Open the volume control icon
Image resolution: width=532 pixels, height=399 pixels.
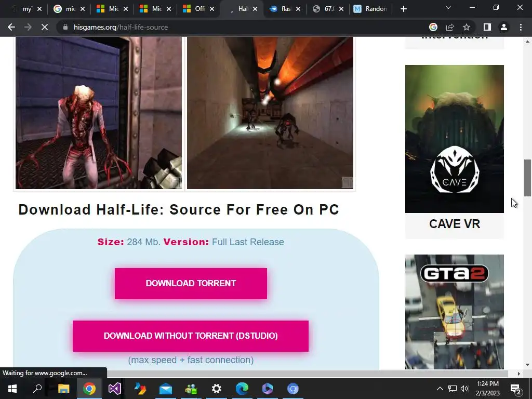coord(464,389)
